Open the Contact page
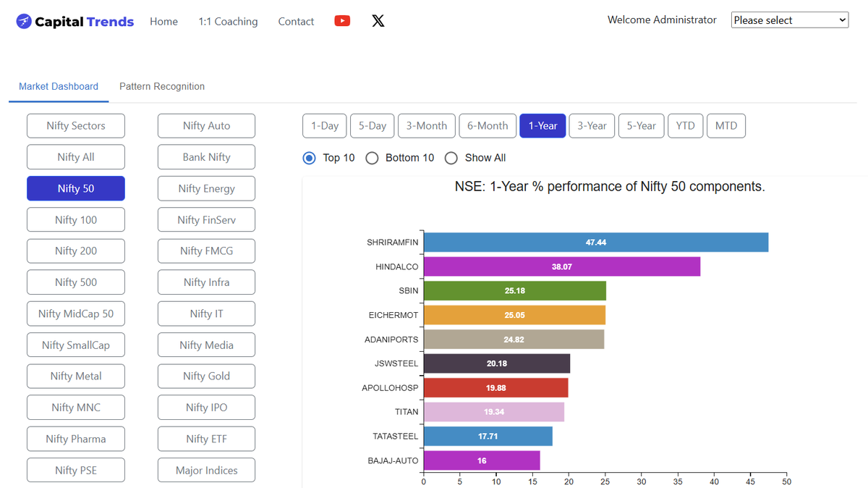 click(296, 22)
